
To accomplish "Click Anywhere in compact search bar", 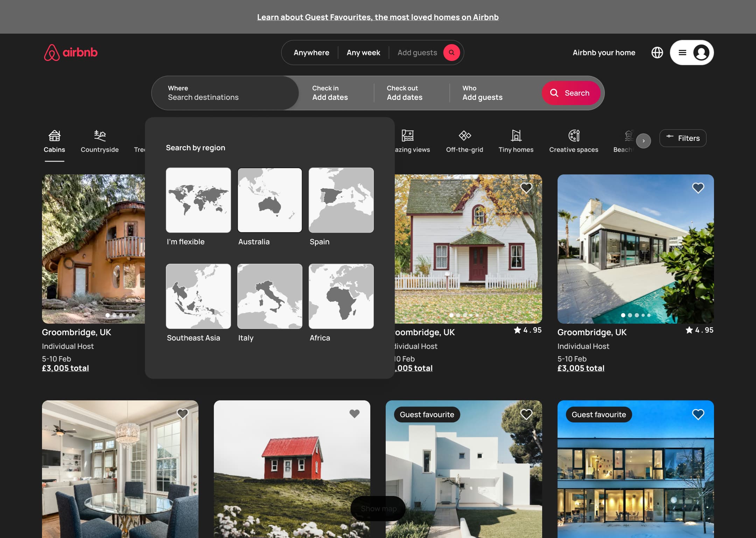I will click(311, 53).
